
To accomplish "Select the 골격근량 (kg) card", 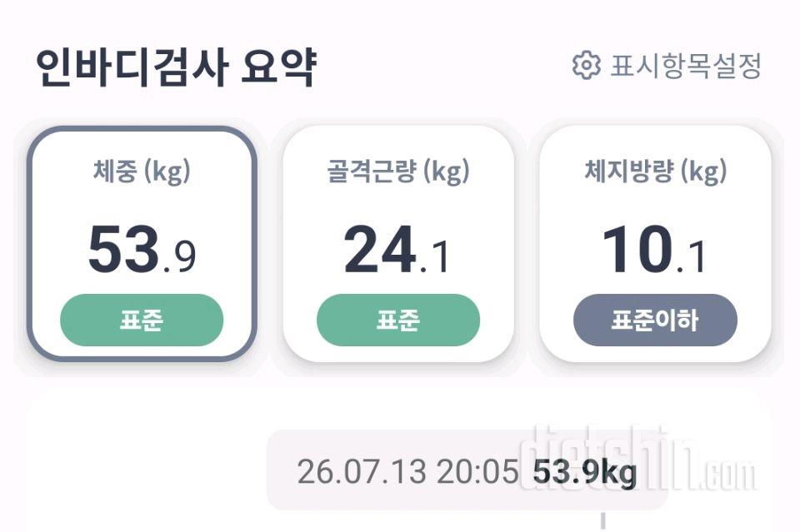I will tap(398, 244).
